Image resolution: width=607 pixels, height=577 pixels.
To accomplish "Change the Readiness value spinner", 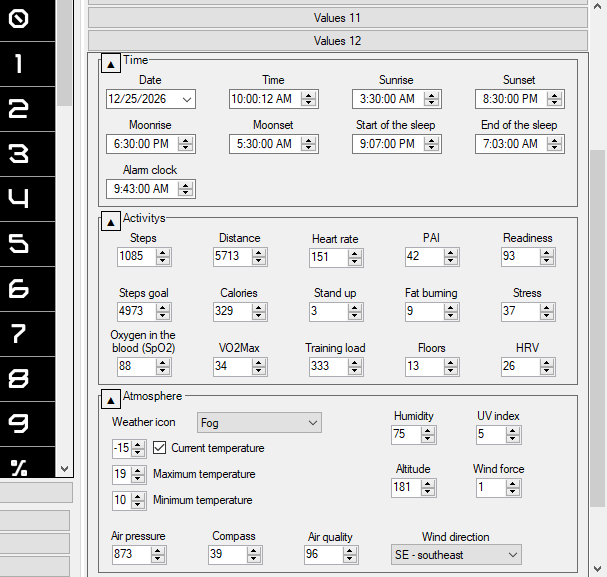I will (547, 257).
